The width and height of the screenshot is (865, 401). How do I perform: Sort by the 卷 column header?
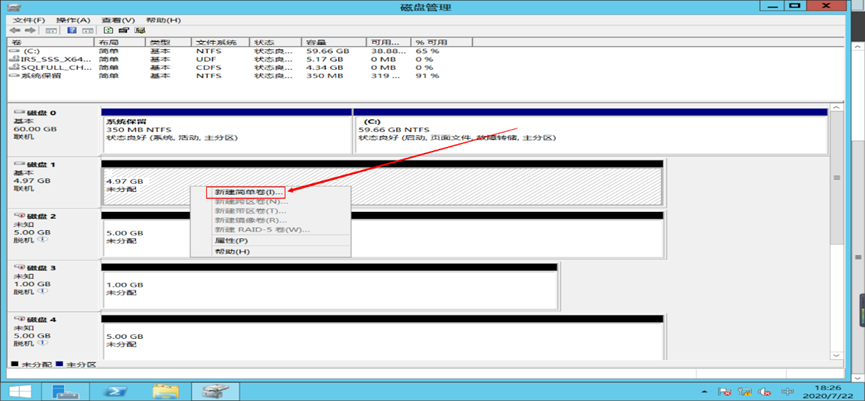[x=51, y=42]
